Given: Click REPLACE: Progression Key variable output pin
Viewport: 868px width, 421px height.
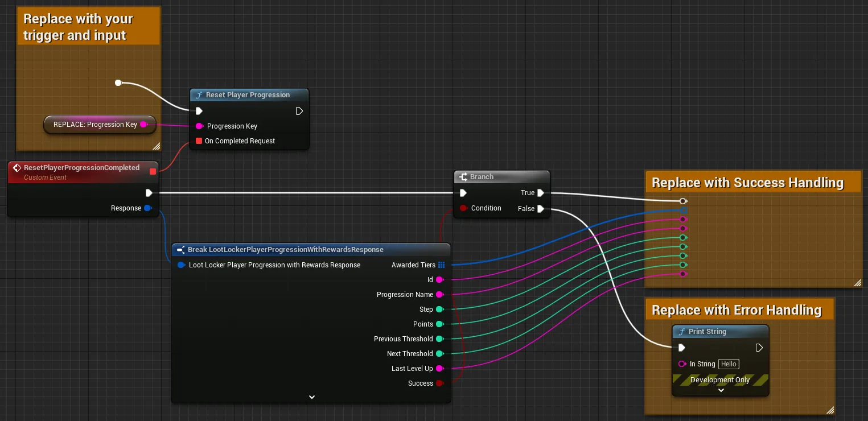Looking at the screenshot, I should (x=143, y=124).
